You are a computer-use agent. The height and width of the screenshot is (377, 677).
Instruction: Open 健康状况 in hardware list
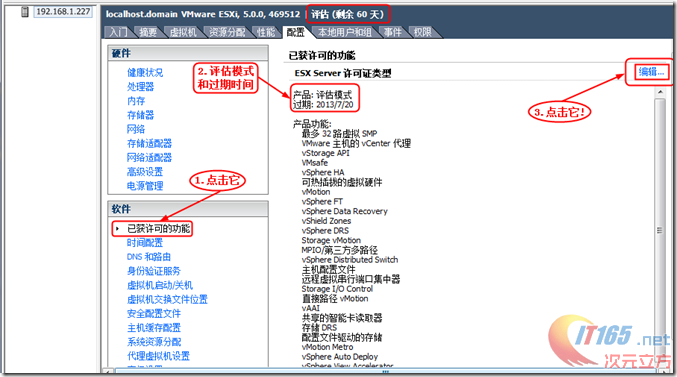145,73
